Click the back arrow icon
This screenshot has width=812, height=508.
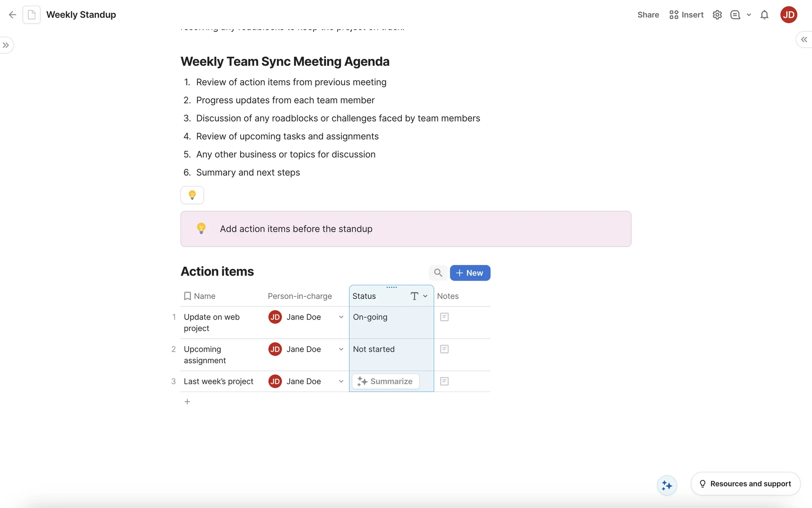pos(12,15)
